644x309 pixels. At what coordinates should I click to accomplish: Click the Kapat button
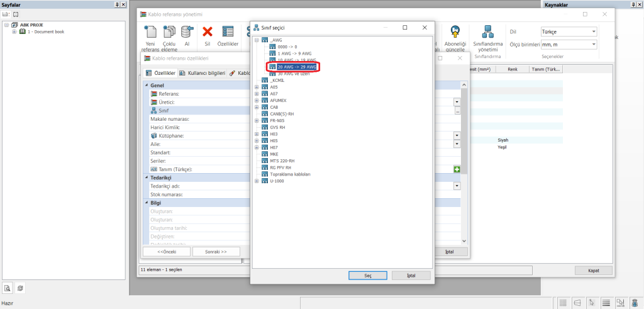(x=593, y=271)
